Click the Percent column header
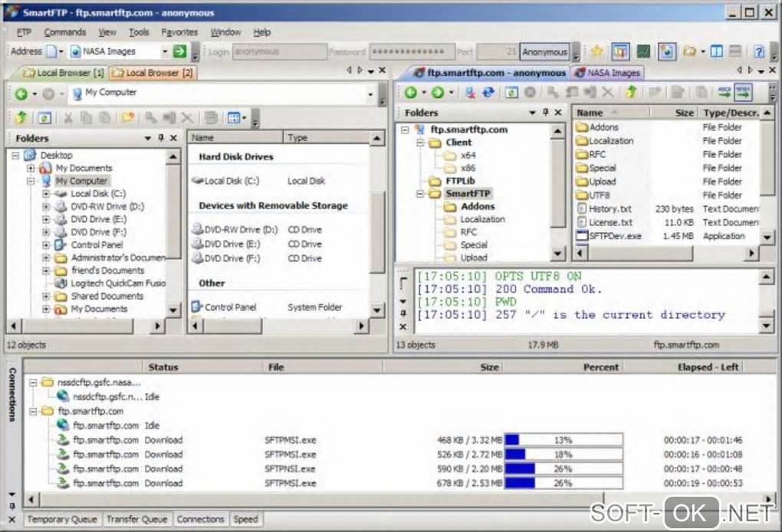782x532 pixels. click(x=563, y=367)
